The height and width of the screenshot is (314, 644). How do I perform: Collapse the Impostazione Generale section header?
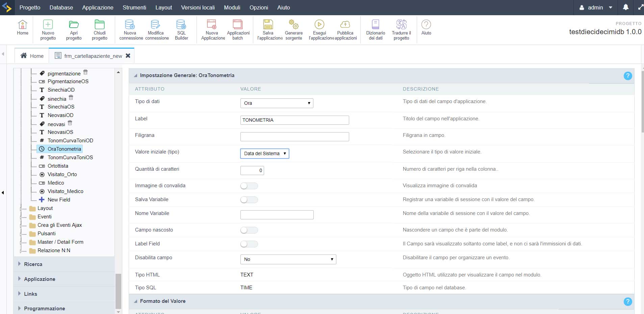135,75
